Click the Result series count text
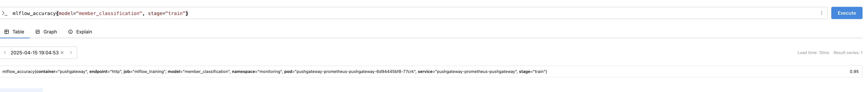Image resolution: width=868 pixels, height=92 pixels. point(848,53)
